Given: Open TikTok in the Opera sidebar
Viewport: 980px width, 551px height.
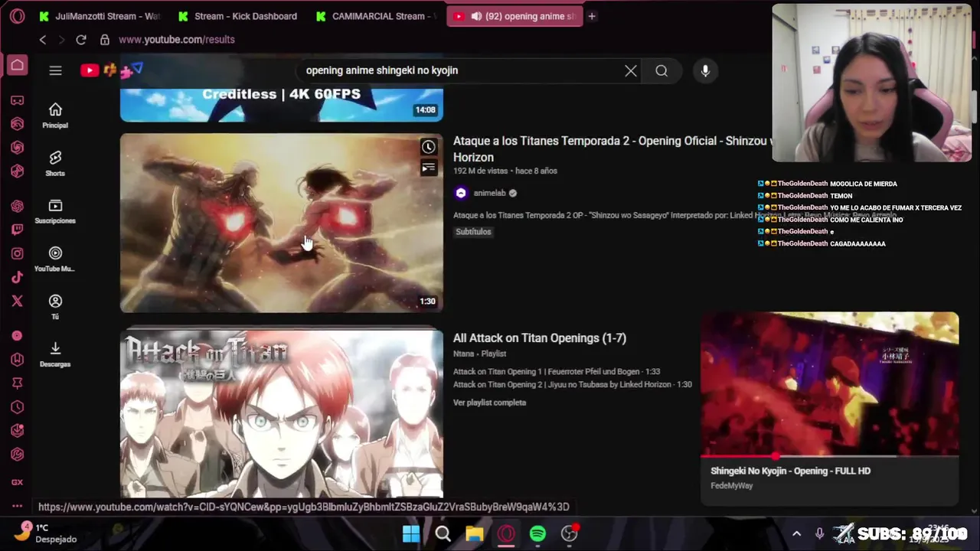Looking at the screenshot, I should coord(17,277).
